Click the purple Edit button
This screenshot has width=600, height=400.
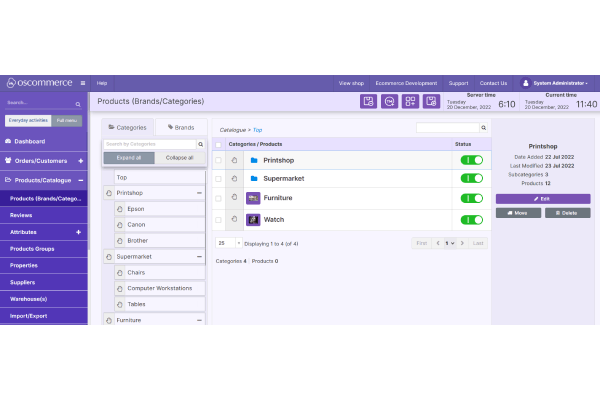543,199
